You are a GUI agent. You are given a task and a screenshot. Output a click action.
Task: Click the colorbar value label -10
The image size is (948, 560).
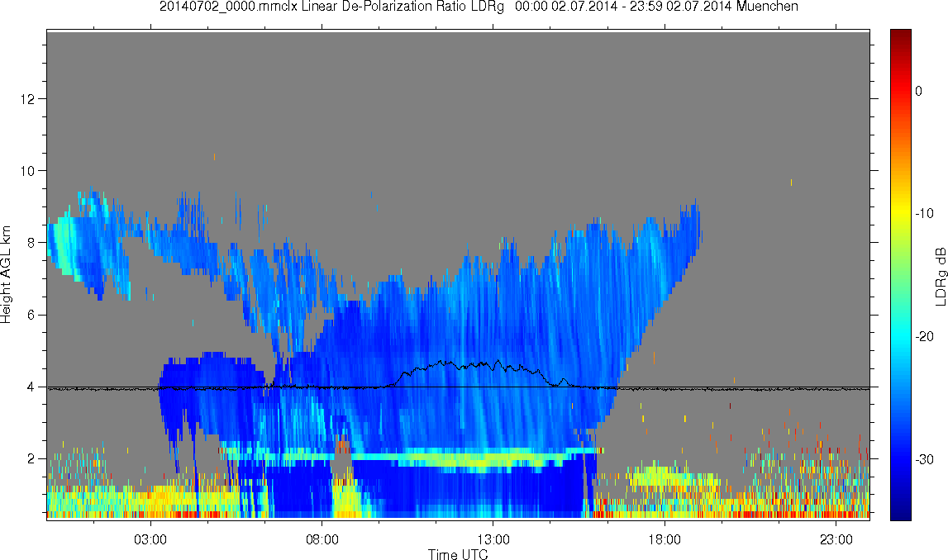point(924,213)
